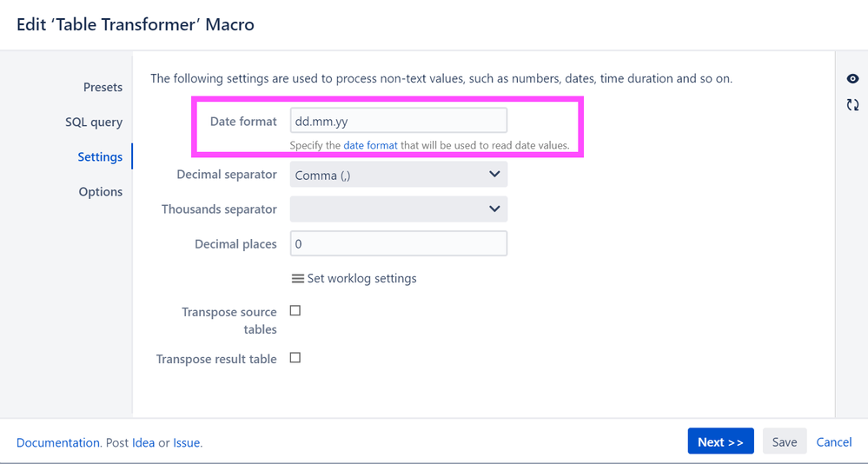Click into the Decimal places field
Screen dimensions: 868x464
coord(399,243)
